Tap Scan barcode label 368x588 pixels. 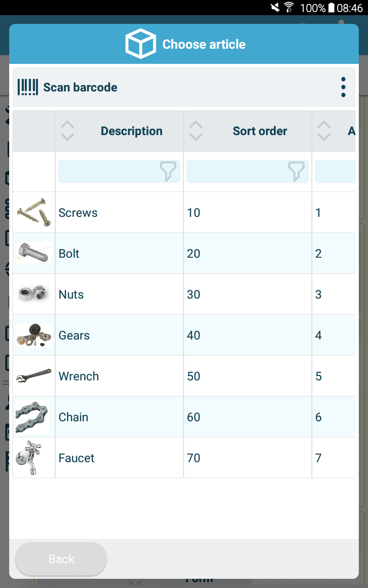(x=80, y=87)
